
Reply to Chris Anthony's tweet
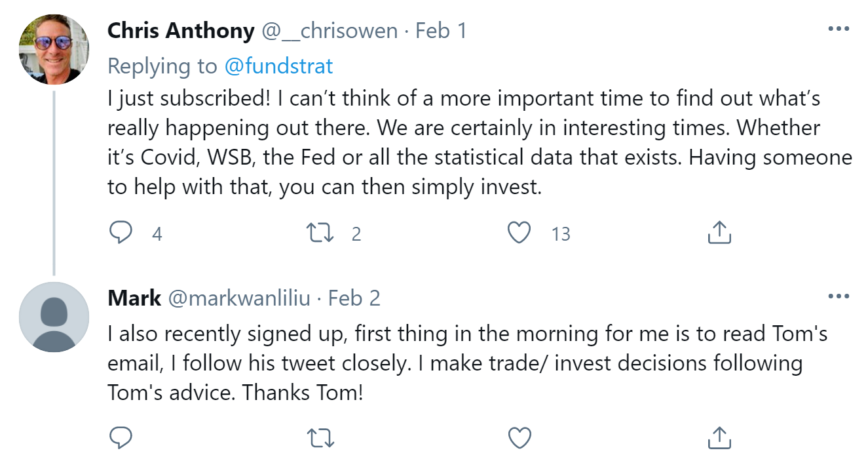click(x=121, y=233)
